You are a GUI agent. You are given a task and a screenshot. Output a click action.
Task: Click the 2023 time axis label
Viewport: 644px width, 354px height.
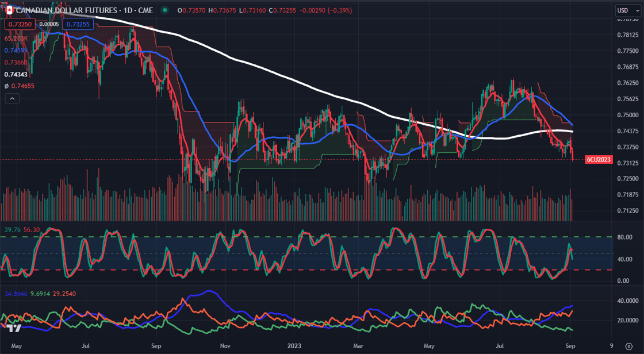(296, 346)
